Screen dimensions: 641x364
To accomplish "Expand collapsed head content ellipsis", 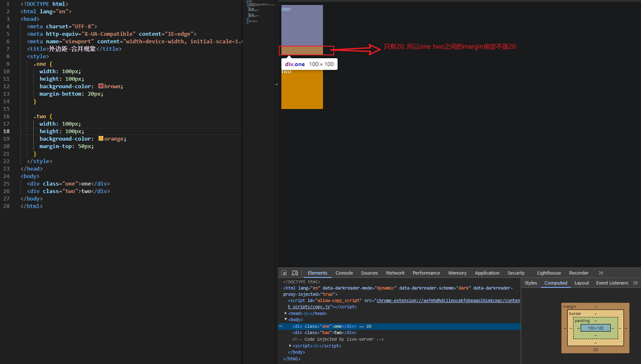I will click(306, 314).
